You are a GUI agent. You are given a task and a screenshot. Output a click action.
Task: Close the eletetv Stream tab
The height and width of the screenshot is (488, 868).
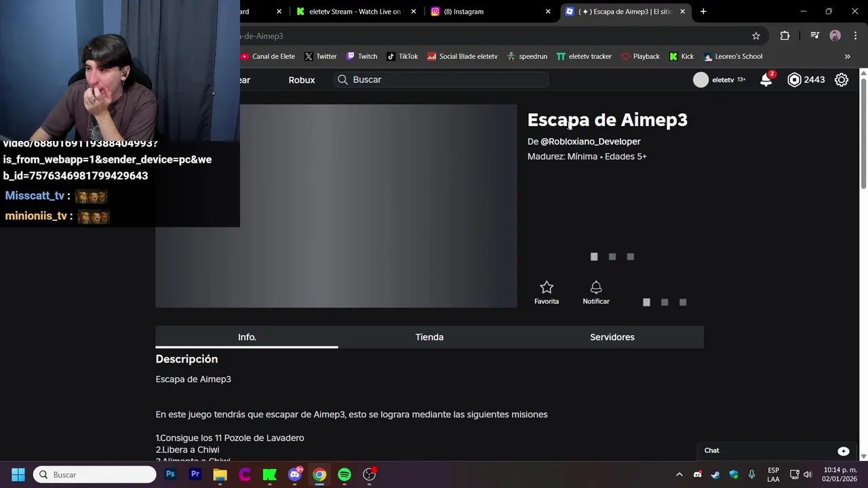pos(414,12)
